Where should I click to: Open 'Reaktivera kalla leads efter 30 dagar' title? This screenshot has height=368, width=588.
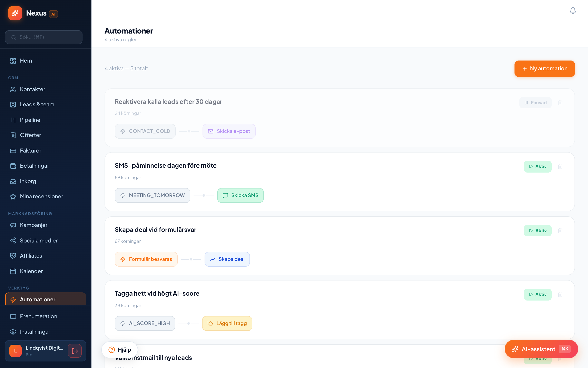click(x=168, y=102)
